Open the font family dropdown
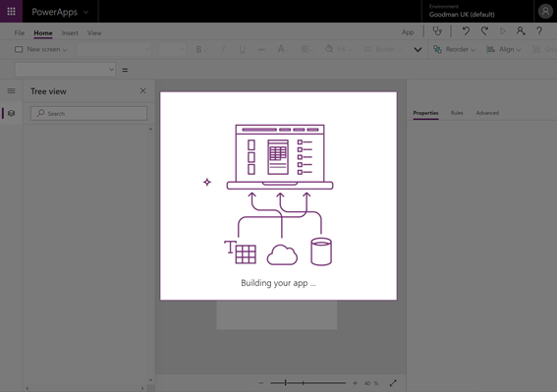 click(114, 49)
